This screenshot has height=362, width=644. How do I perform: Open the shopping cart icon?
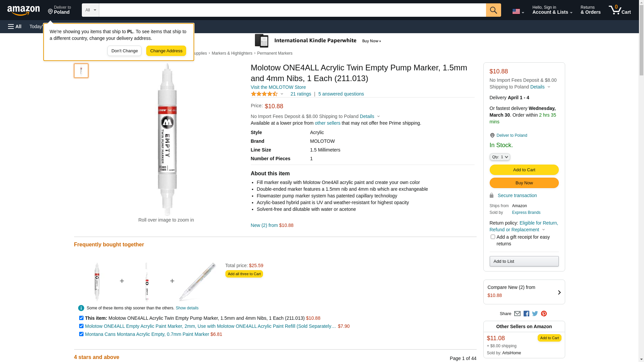click(620, 10)
